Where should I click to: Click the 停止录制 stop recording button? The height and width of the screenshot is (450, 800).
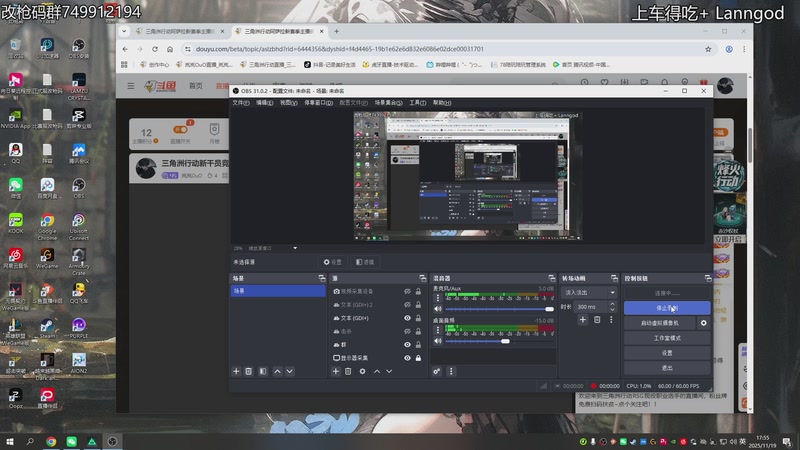[667, 308]
